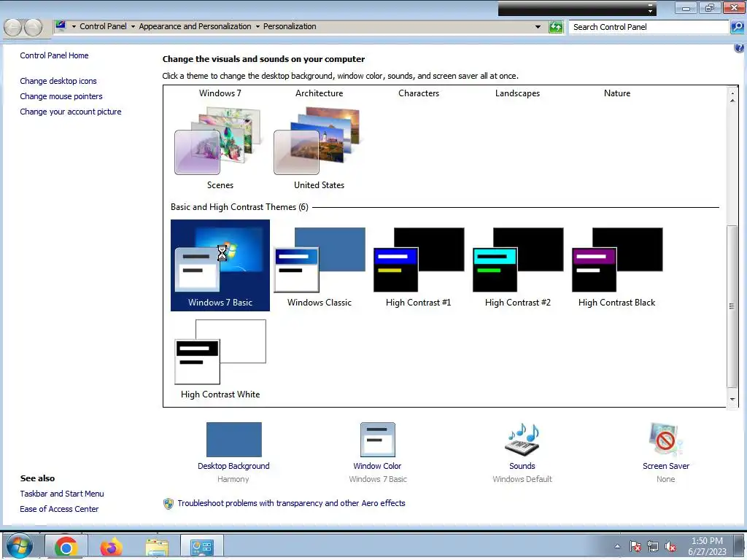Click the Characters theme label
747x560 pixels.
419,93
